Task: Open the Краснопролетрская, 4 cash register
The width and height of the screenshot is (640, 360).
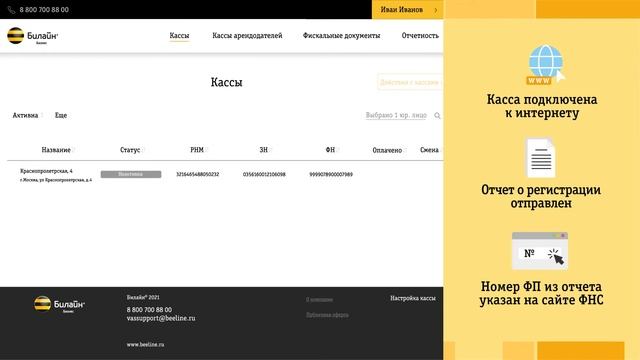Action: (x=46, y=171)
